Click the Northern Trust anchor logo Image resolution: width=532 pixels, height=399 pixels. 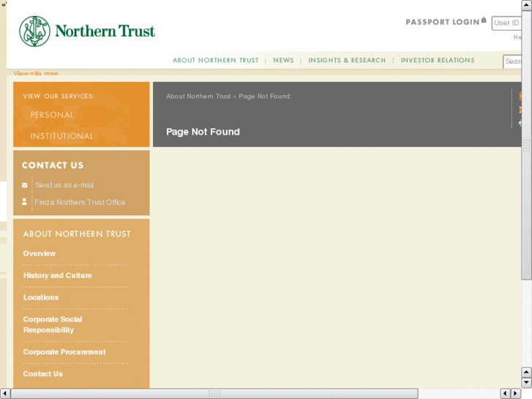tap(34, 31)
